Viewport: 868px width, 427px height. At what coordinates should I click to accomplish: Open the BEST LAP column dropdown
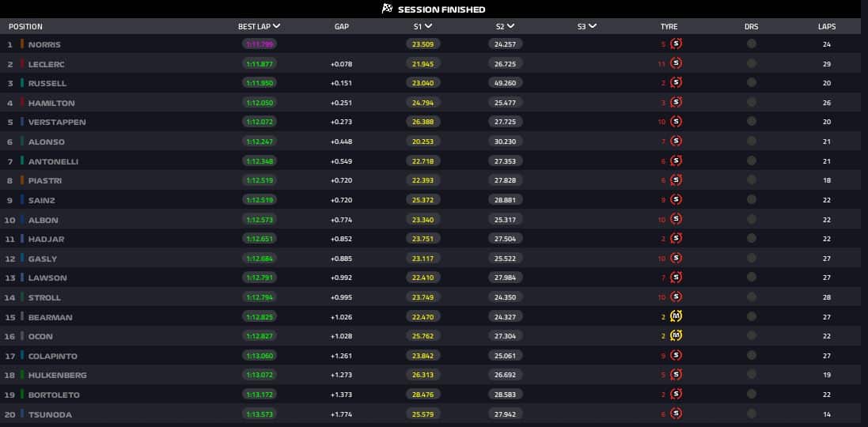point(276,26)
